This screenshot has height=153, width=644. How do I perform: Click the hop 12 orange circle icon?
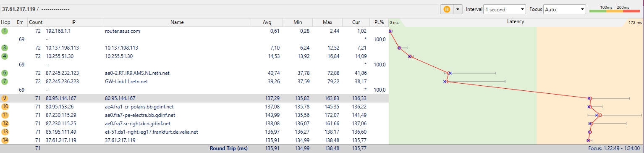(x=5, y=124)
